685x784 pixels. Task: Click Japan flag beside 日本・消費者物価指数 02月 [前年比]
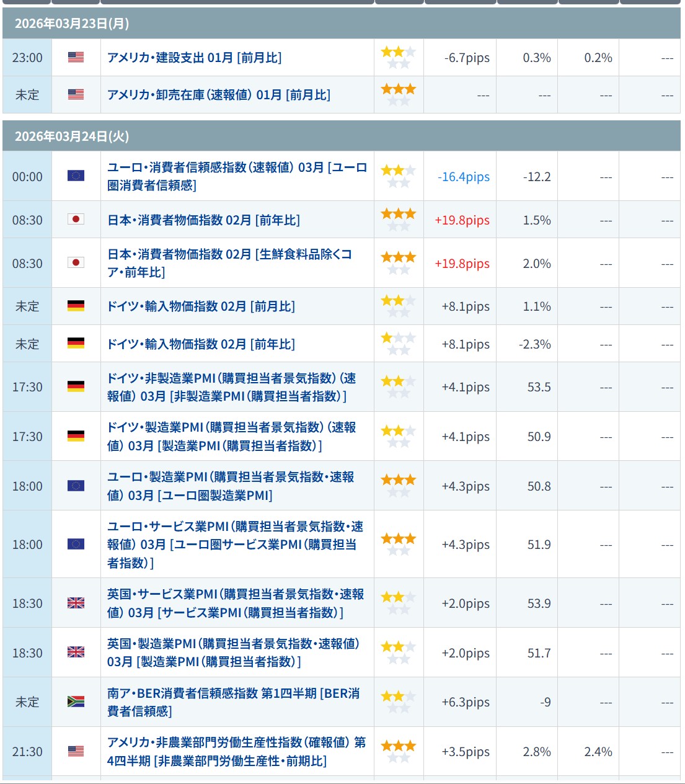[76, 219]
